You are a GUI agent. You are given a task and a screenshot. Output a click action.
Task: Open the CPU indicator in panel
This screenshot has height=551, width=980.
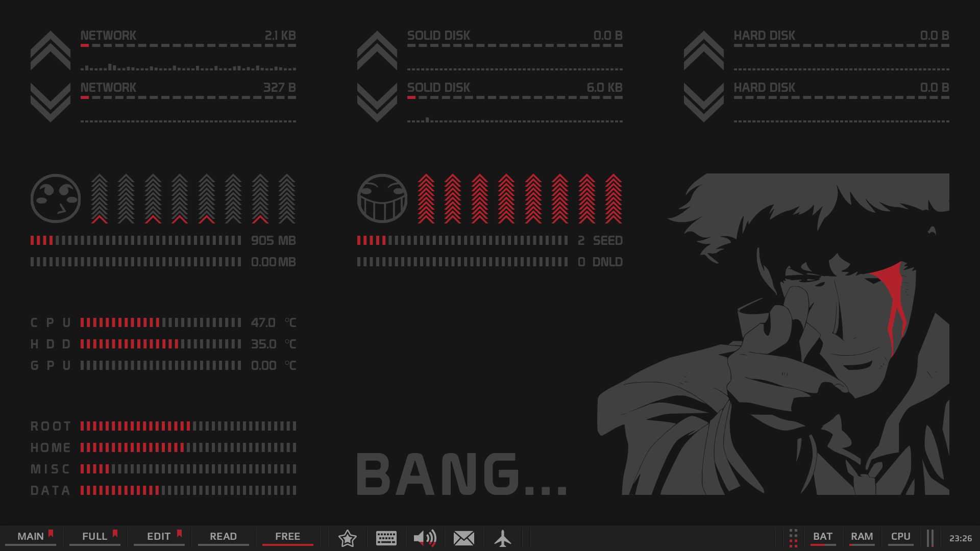point(901,537)
